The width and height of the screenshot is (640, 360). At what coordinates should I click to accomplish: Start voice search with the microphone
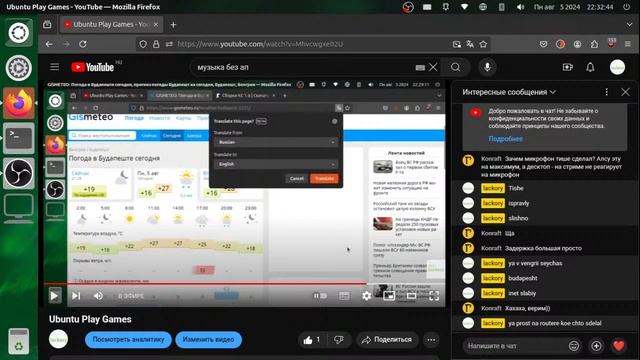487,67
